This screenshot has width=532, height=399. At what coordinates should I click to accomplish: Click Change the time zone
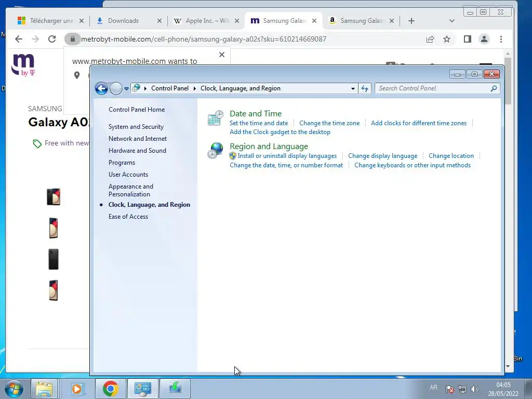click(329, 123)
